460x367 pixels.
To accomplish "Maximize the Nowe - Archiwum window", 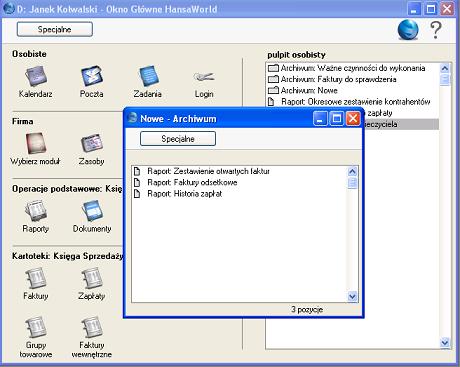I will click(337, 119).
